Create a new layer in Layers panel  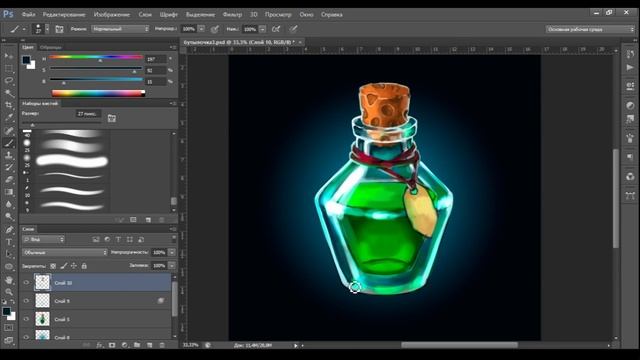coord(149,345)
